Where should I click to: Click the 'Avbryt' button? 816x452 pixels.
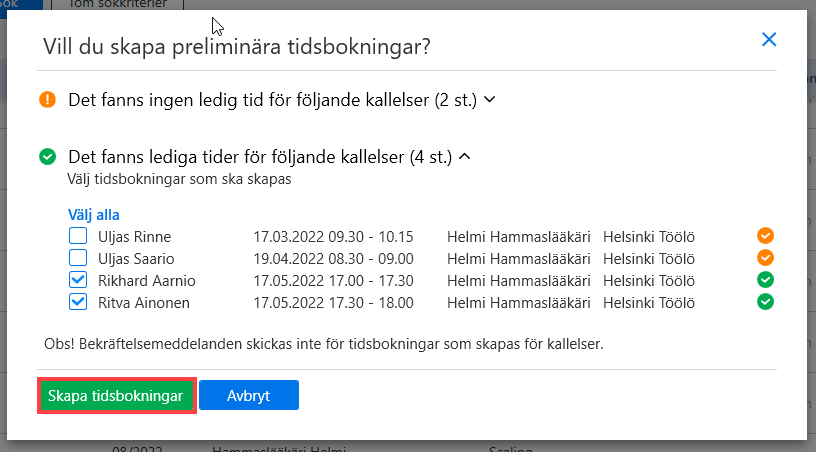click(249, 395)
